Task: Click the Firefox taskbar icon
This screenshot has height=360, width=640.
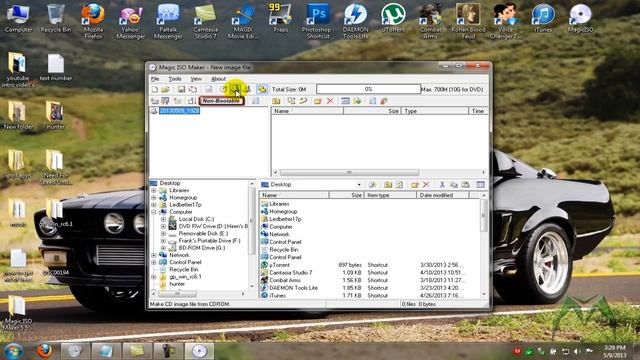Action: [44, 351]
